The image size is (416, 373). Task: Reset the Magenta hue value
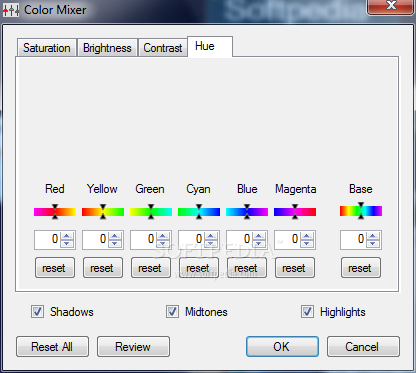295,268
